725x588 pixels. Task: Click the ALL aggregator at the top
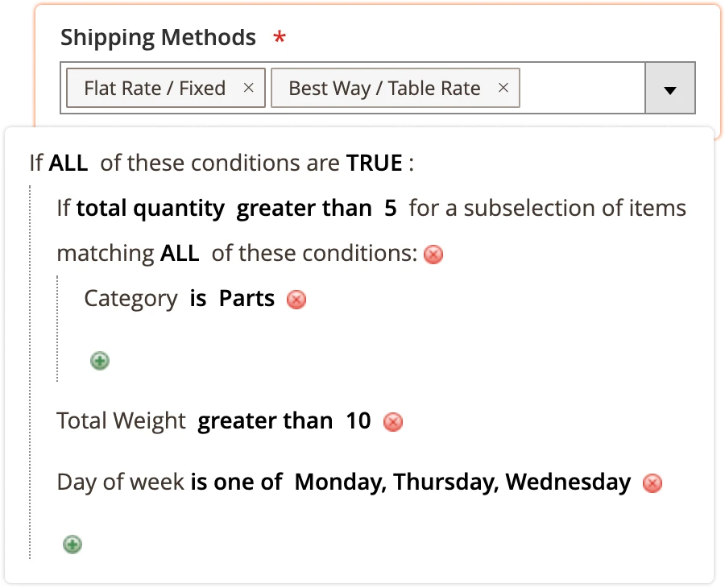pyautogui.click(x=68, y=163)
